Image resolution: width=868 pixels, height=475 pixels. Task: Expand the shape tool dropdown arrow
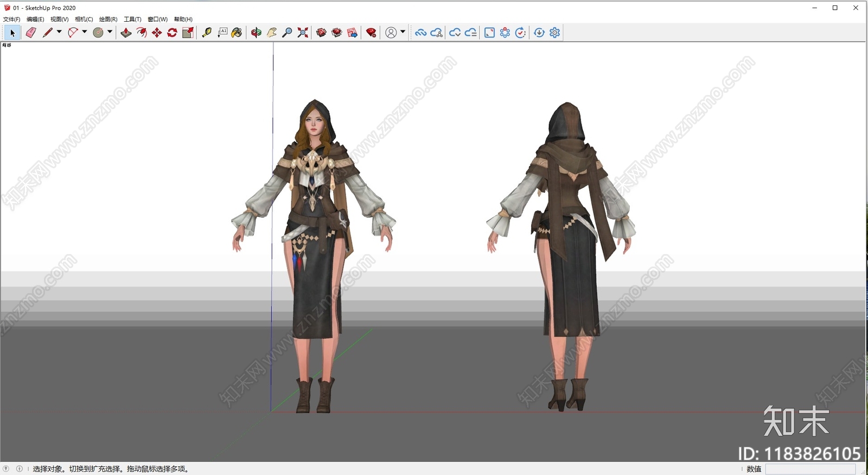click(110, 32)
